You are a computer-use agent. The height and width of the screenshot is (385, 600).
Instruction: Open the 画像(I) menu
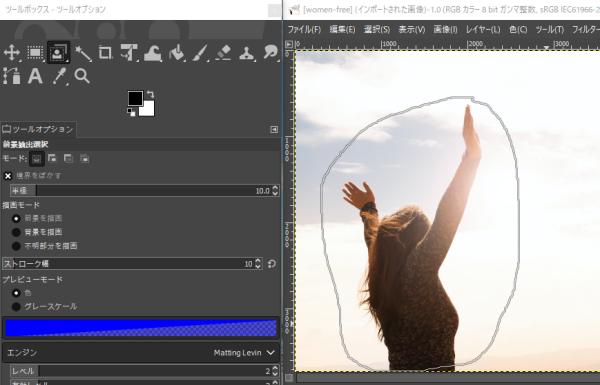pyautogui.click(x=445, y=29)
